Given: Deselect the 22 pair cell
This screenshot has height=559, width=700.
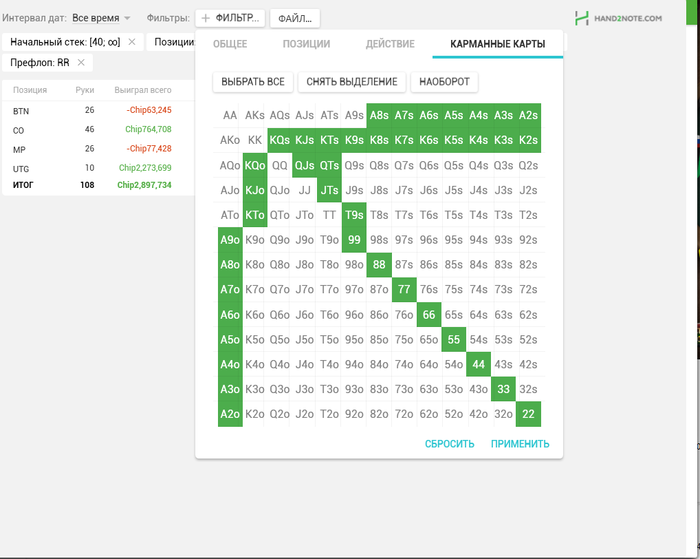Looking at the screenshot, I should click(528, 414).
